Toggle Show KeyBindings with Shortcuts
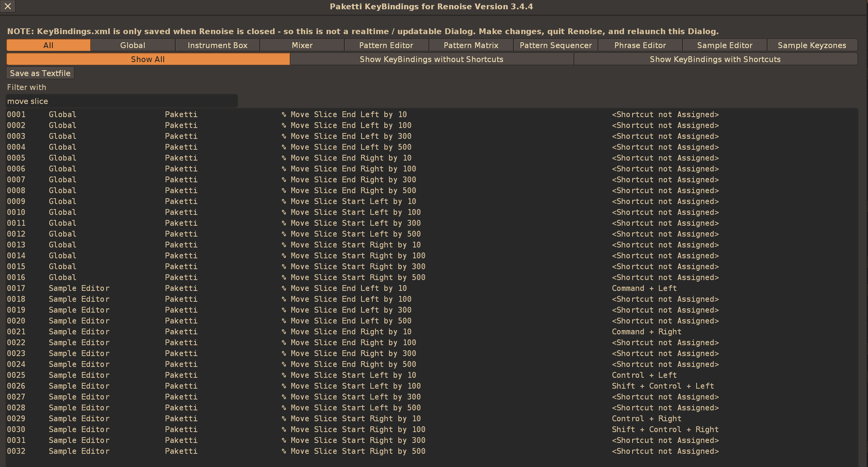The width and height of the screenshot is (868, 467). tap(715, 59)
